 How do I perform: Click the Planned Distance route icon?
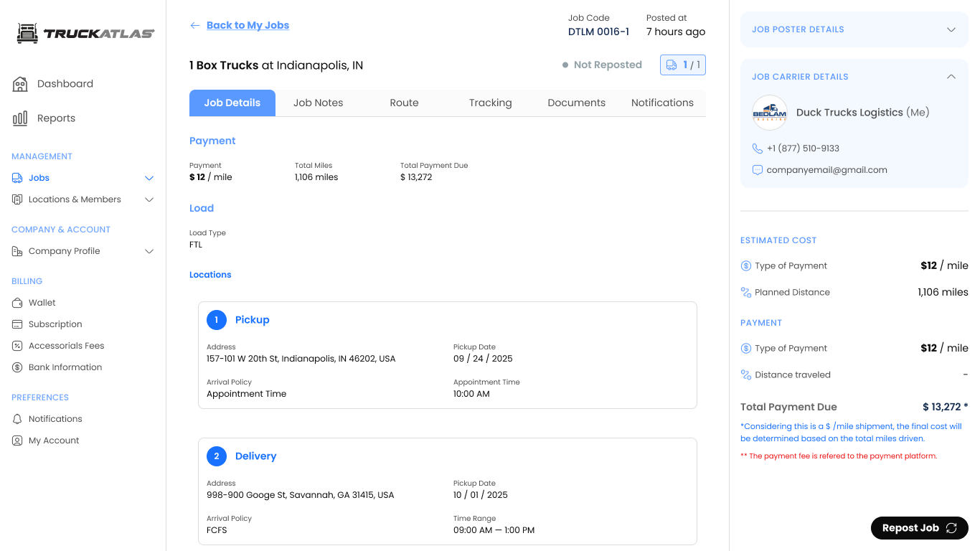pos(746,293)
